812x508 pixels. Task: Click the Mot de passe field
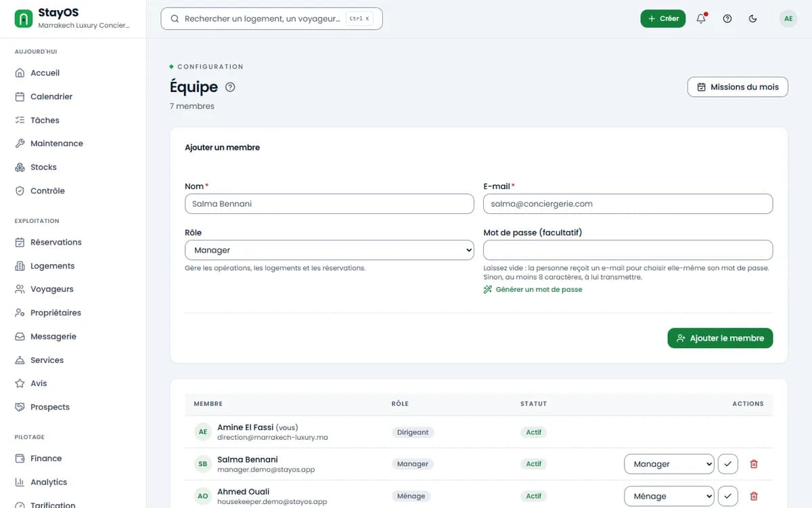pyautogui.click(x=628, y=250)
